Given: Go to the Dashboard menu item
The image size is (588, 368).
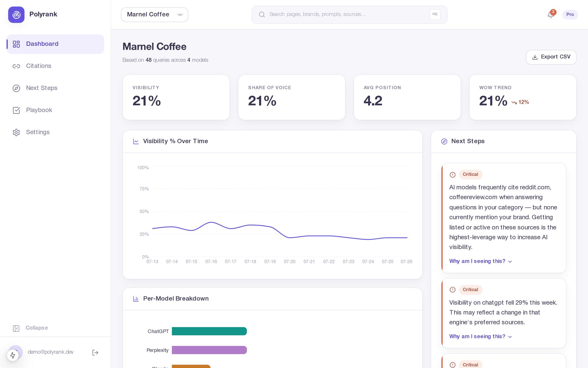Looking at the screenshot, I should pyautogui.click(x=55, y=44).
